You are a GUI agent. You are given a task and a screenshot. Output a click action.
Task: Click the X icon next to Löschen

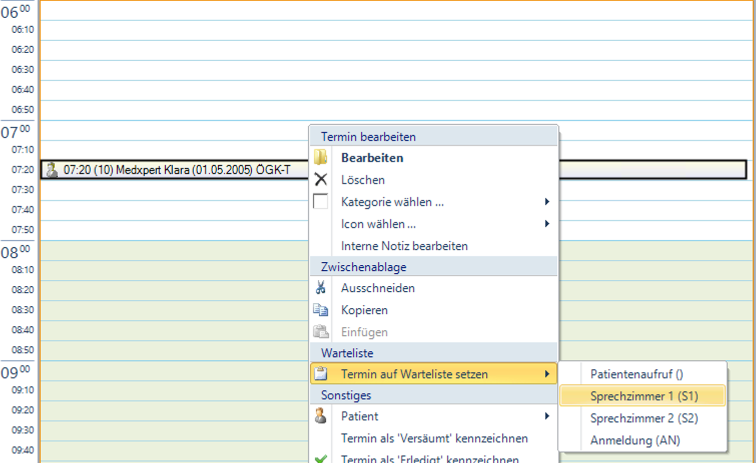click(321, 180)
